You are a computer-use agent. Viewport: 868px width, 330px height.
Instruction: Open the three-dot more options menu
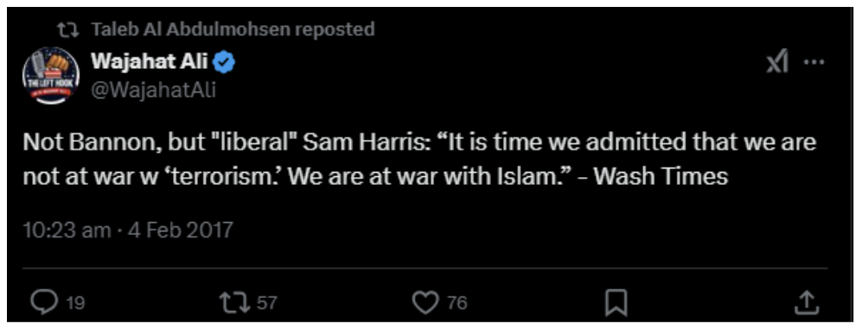pyautogui.click(x=814, y=61)
